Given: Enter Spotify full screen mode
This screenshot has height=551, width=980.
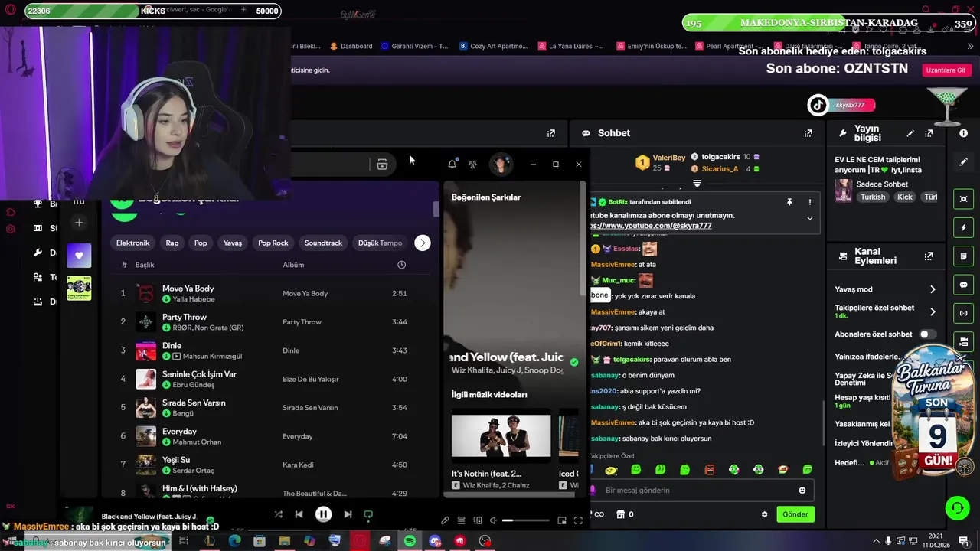Looking at the screenshot, I should (578, 520).
